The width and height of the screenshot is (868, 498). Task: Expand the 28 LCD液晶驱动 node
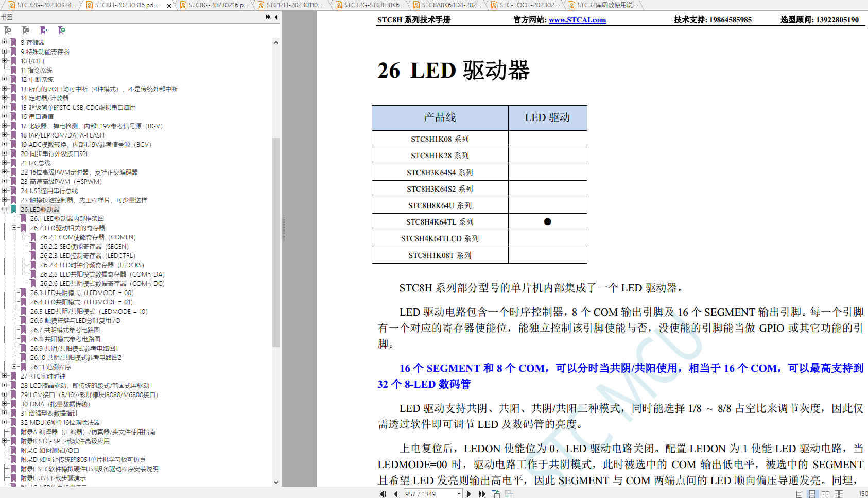point(5,385)
